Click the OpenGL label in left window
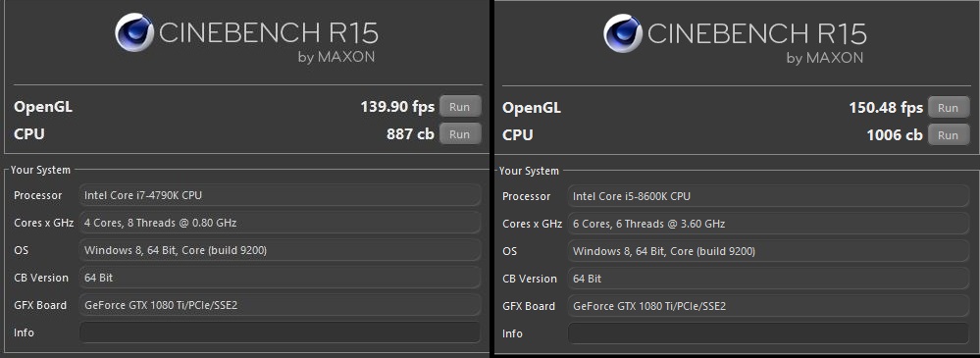This screenshot has height=358, width=980. pos(43,108)
